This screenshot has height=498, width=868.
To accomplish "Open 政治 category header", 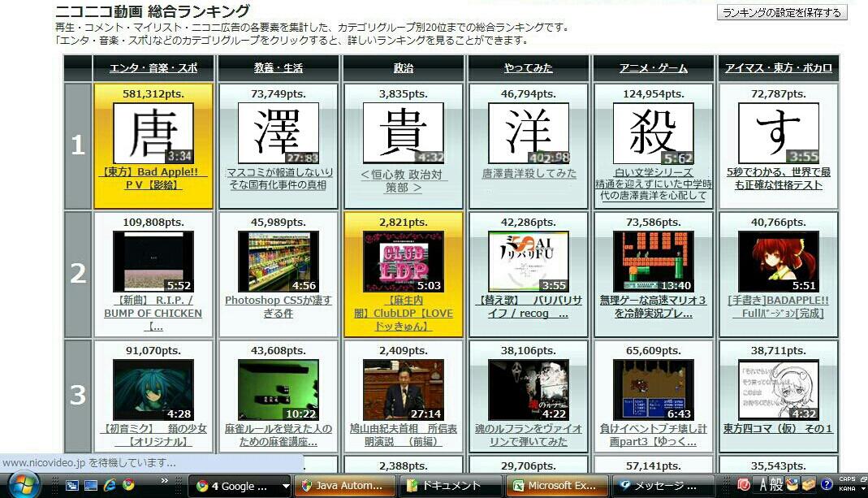I will (404, 68).
